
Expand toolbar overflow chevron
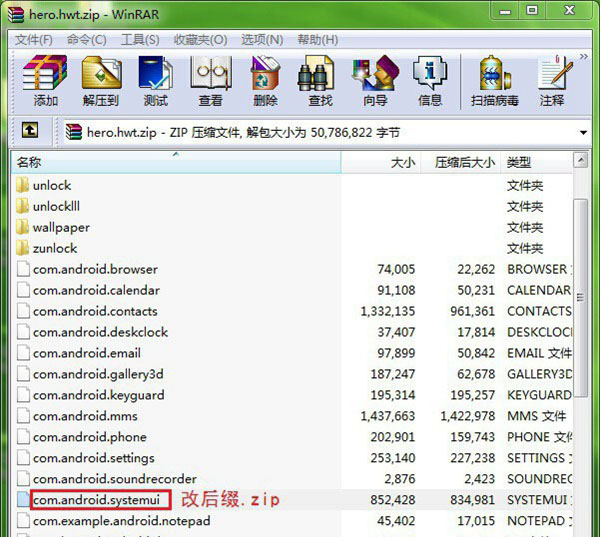click(x=584, y=57)
